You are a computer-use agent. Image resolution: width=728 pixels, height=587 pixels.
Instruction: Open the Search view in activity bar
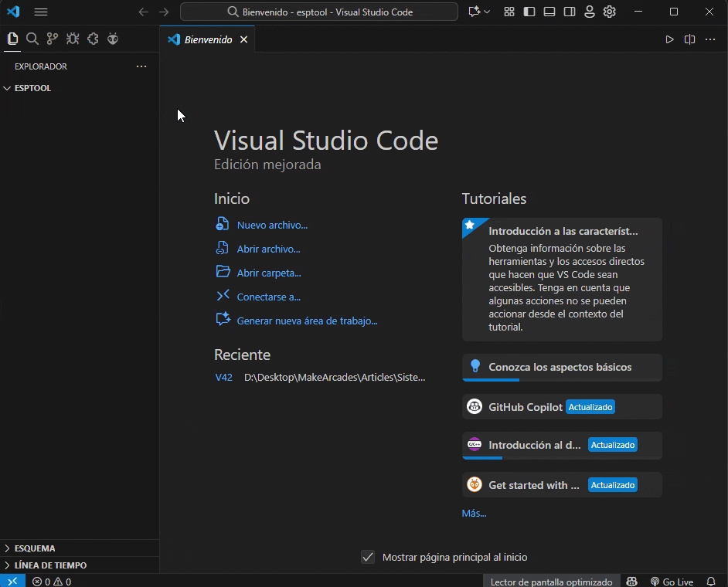[32, 39]
